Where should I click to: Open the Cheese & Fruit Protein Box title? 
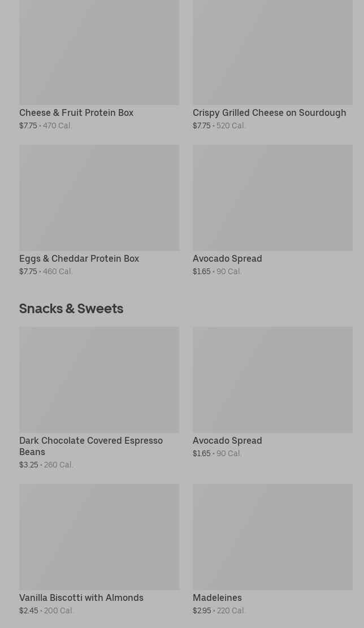[x=76, y=112]
